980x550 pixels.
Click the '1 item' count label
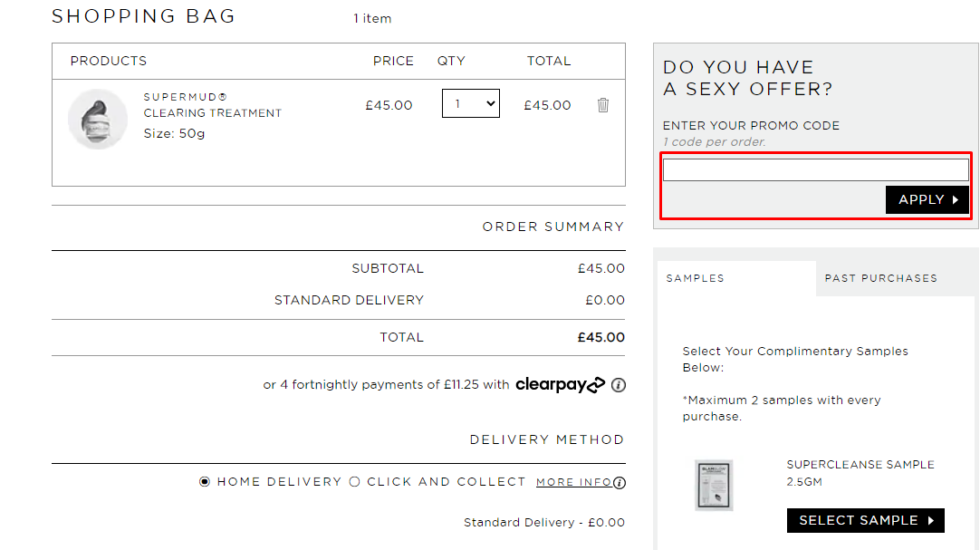(x=370, y=18)
